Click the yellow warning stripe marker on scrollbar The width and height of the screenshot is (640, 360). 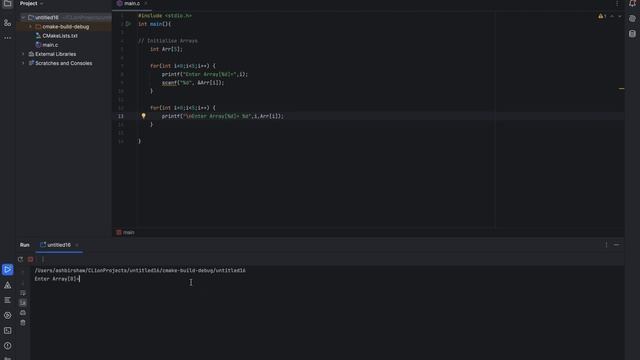click(x=621, y=89)
